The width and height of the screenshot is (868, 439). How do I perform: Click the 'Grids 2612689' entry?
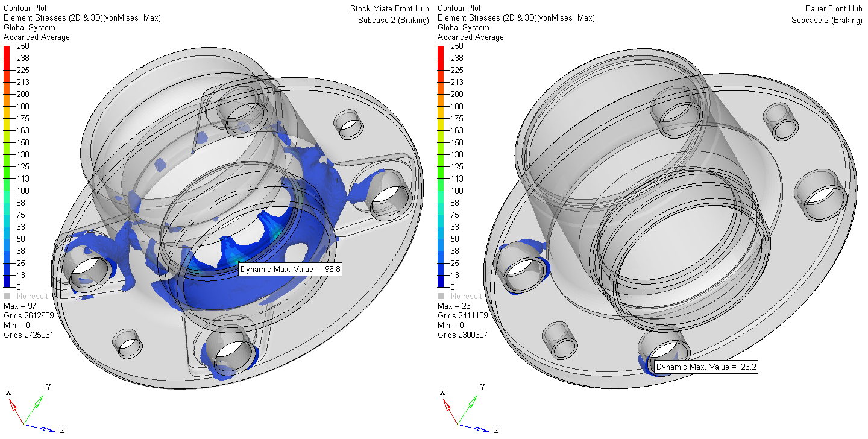click(x=29, y=316)
